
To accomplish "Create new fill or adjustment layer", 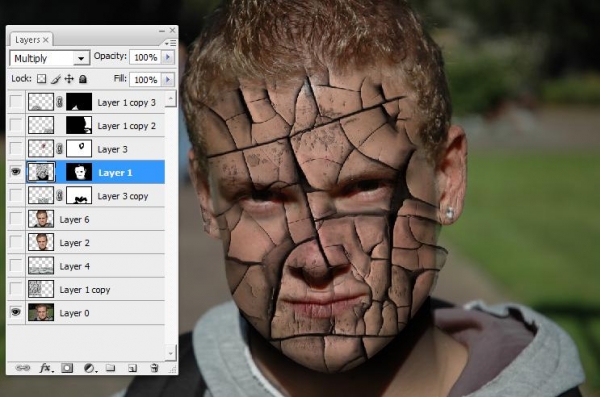I will [90, 368].
